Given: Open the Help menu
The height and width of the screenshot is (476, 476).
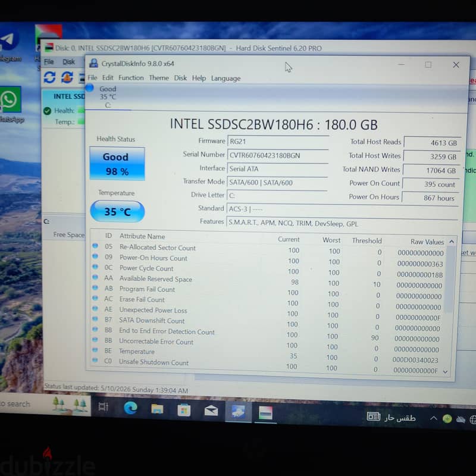Looking at the screenshot, I should coord(199,79).
